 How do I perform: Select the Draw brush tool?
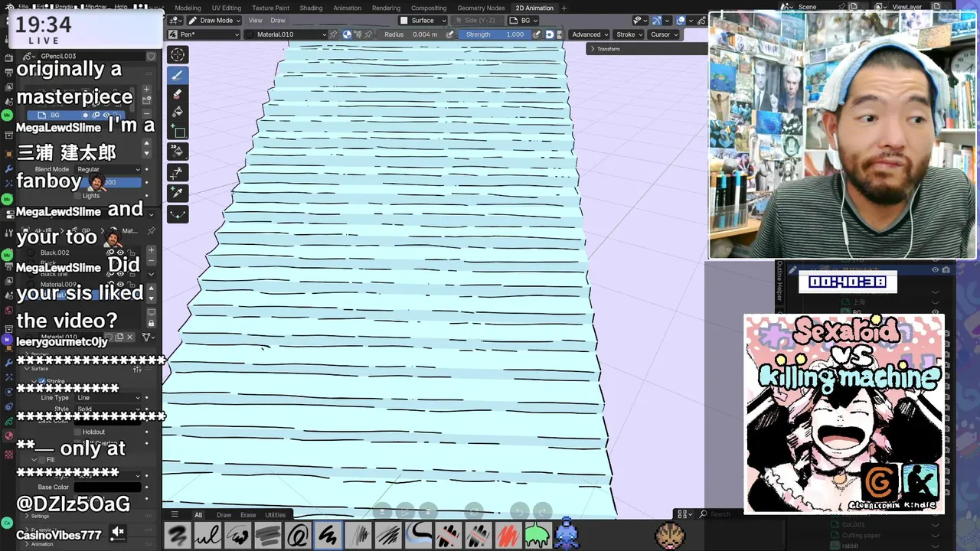click(178, 75)
